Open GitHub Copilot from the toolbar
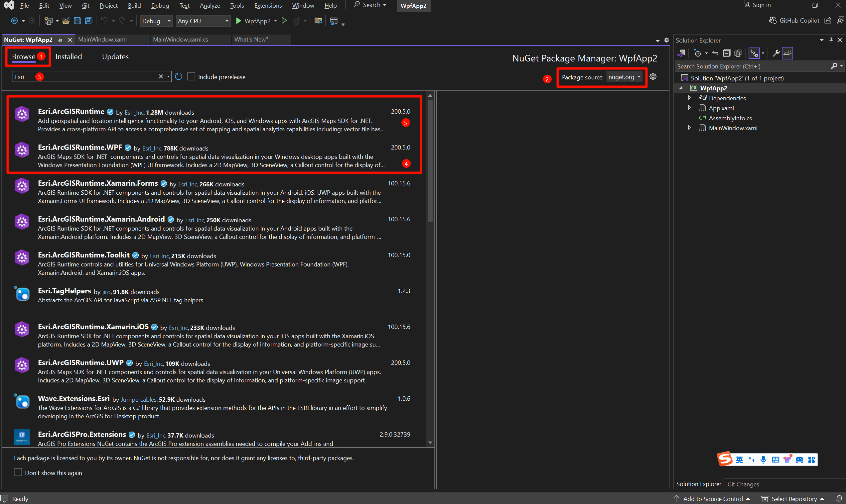 [794, 20]
